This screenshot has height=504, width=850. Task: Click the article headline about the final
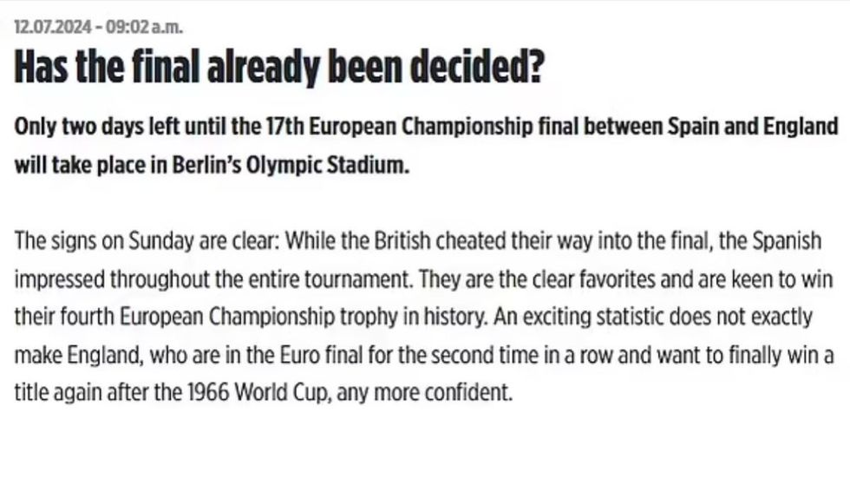(x=278, y=69)
